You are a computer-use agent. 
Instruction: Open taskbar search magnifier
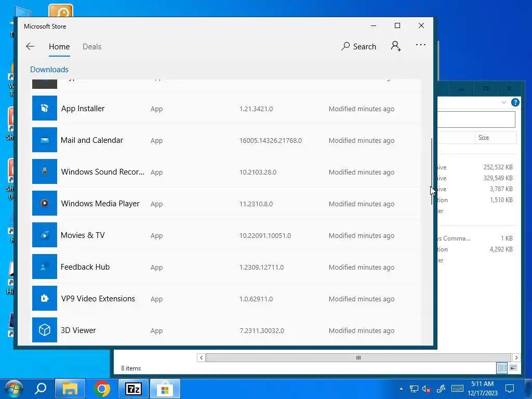click(41, 389)
